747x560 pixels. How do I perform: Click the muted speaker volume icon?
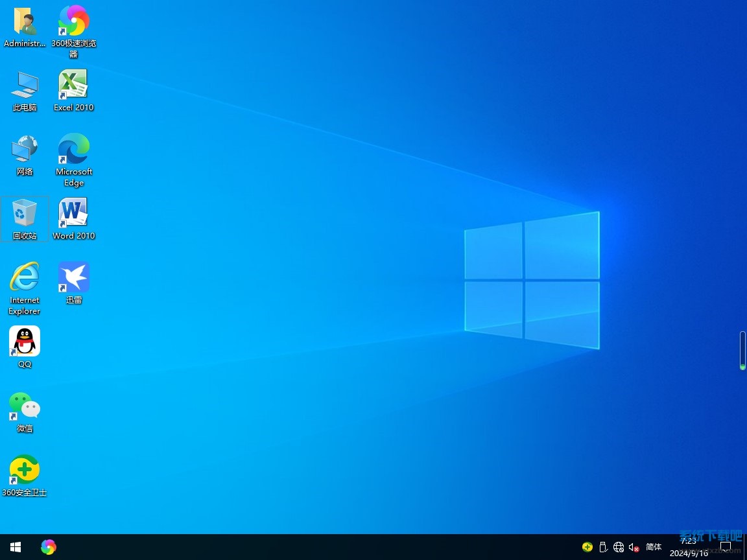click(x=634, y=547)
